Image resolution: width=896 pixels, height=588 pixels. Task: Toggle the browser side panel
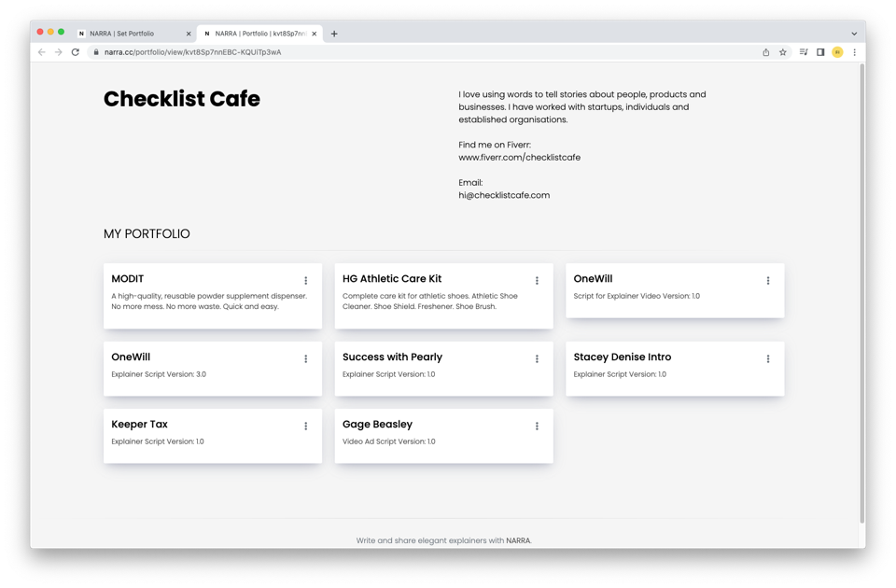tap(820, 52)
